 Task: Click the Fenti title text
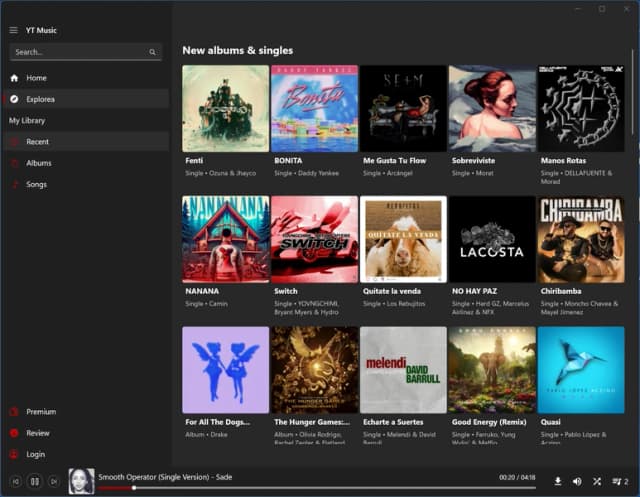[194, 161]
